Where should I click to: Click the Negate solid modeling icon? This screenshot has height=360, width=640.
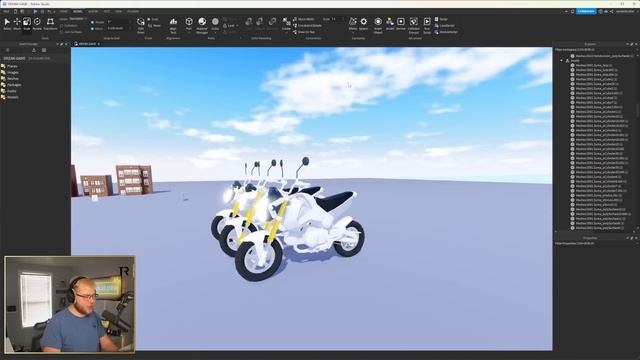point(260,24)
